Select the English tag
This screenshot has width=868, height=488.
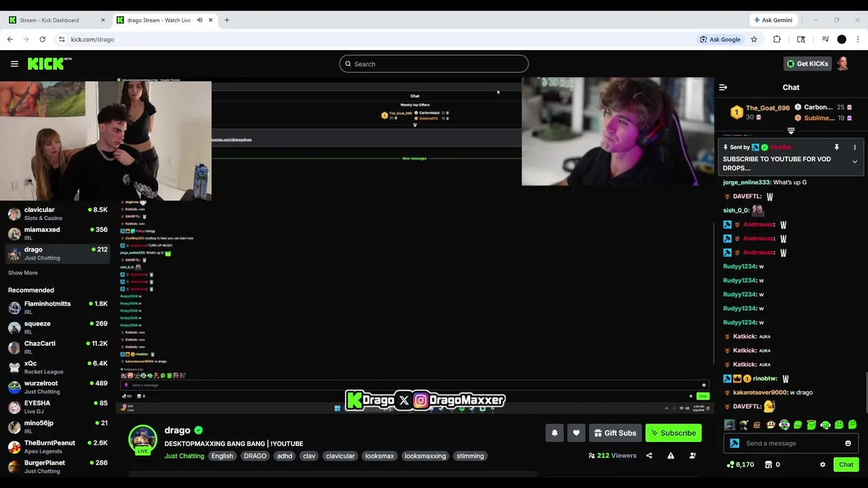(222, 456)
